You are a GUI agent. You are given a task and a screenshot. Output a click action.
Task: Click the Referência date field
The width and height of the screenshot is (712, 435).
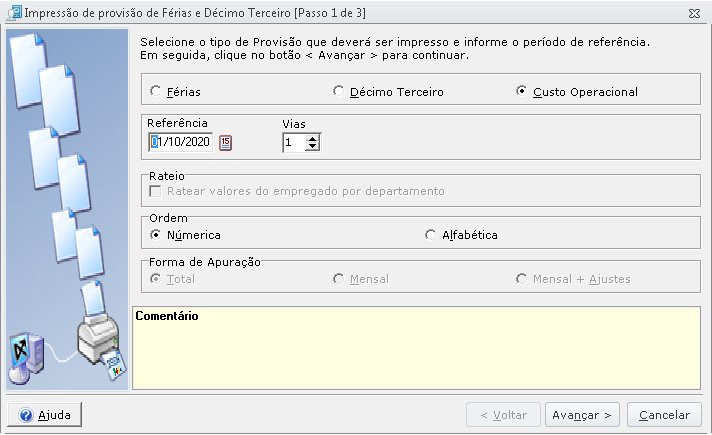click(180, 142)
